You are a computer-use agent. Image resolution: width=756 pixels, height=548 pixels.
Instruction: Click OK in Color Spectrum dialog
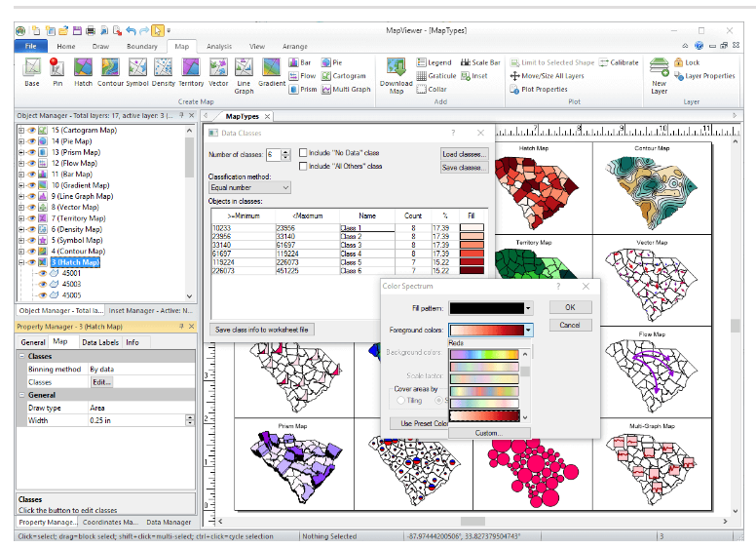pos(570,307)
